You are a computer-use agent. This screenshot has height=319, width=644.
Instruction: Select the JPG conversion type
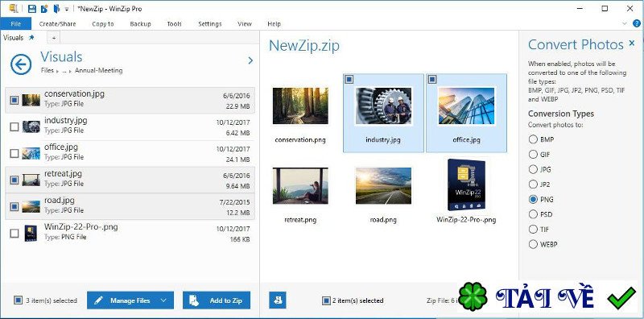(533, 169)
